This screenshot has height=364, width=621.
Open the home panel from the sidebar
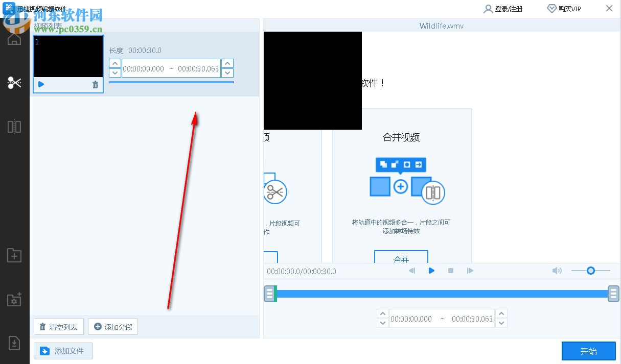point(14,38)
